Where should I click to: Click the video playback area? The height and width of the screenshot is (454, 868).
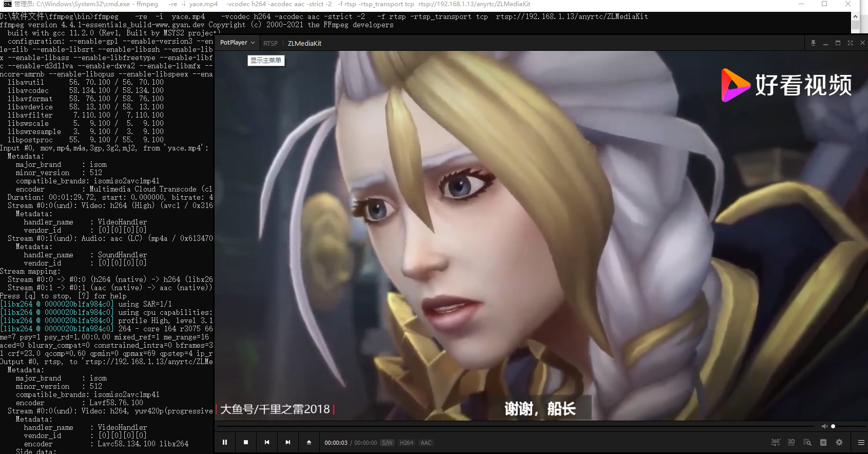[x=541, y=235]
